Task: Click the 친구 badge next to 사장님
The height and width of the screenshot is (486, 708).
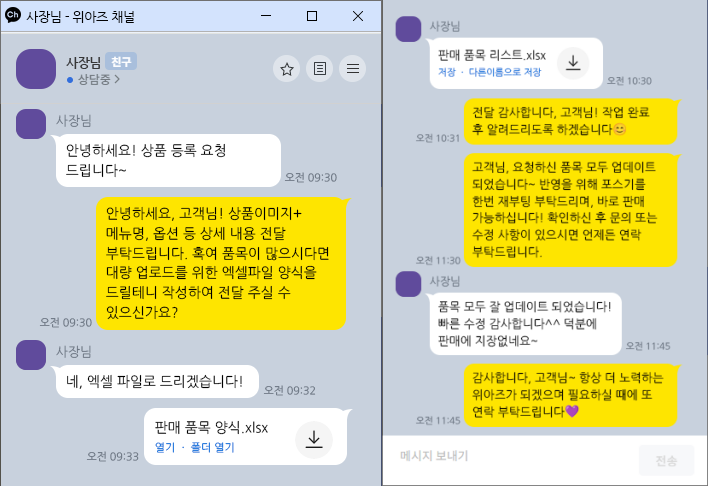Action: coord(121,61)
